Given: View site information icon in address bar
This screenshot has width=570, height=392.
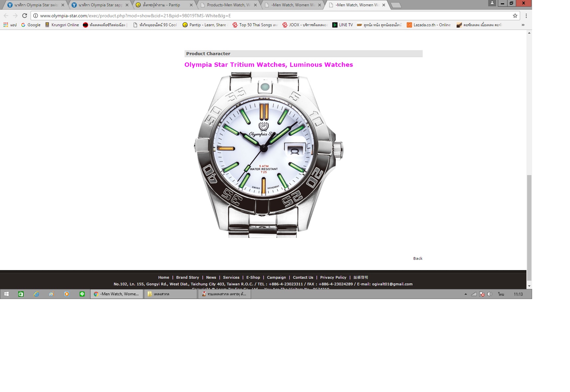Looking at the screenshot, I should 36,16.
